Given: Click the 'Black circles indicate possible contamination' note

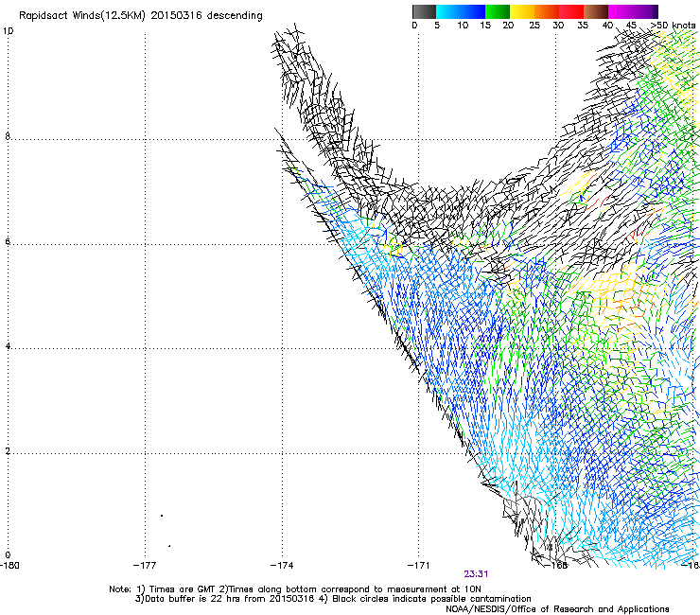Looking at the screenshot, I should pyautogui.click(x=431, y=599).
